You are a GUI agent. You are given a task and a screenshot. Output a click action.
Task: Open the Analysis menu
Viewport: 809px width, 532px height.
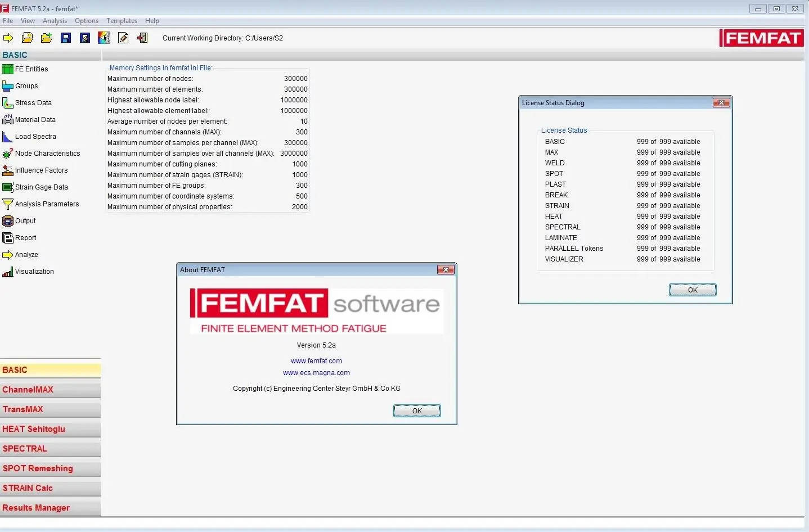point(55,21)
